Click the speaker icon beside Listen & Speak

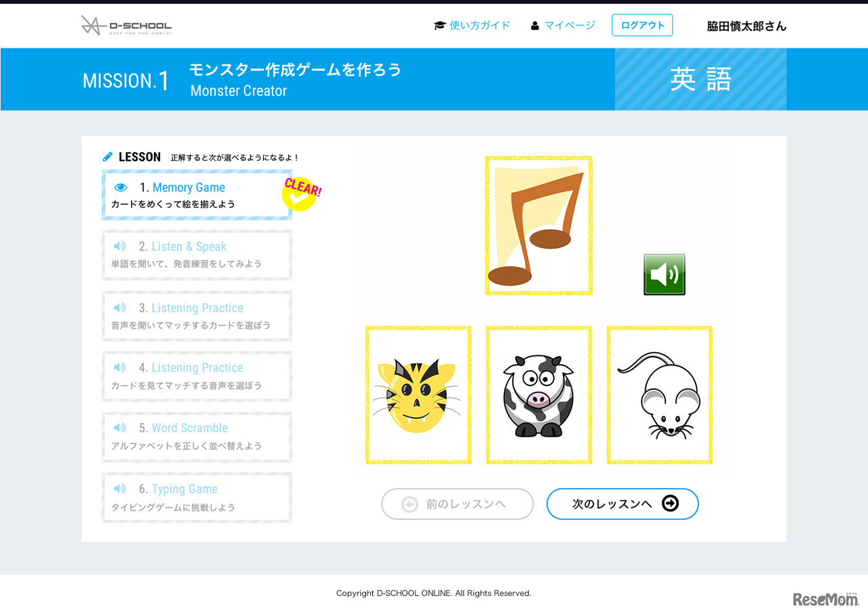(x=120, y=246)
